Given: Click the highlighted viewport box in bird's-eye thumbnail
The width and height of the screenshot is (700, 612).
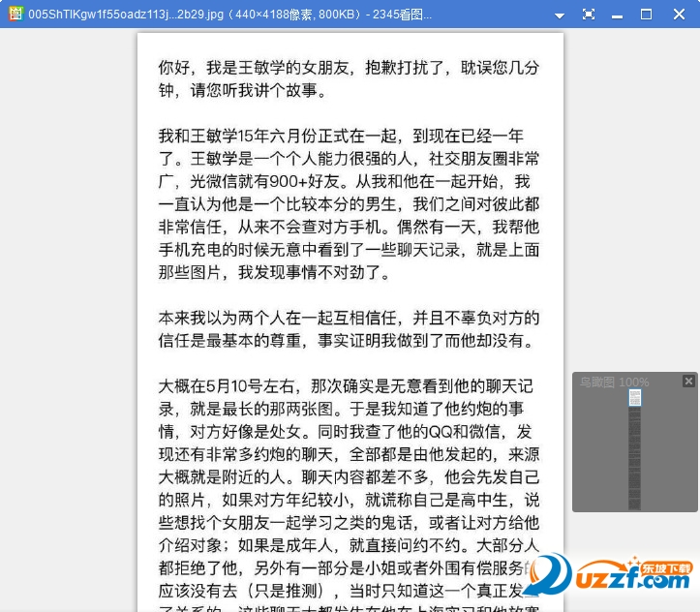Looking at the screenshot, I should [634, 397].
